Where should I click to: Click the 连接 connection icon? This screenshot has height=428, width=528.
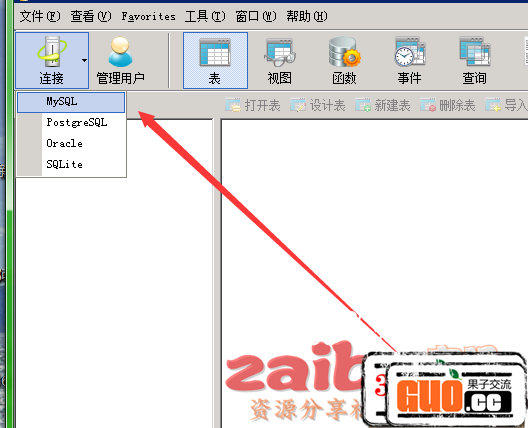click(x=52, y=60)
